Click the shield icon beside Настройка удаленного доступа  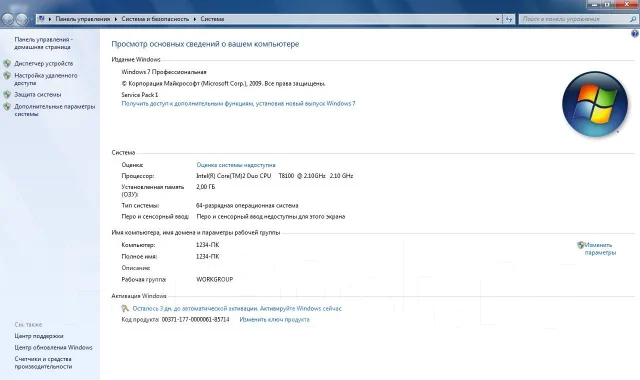pos(7,76)
